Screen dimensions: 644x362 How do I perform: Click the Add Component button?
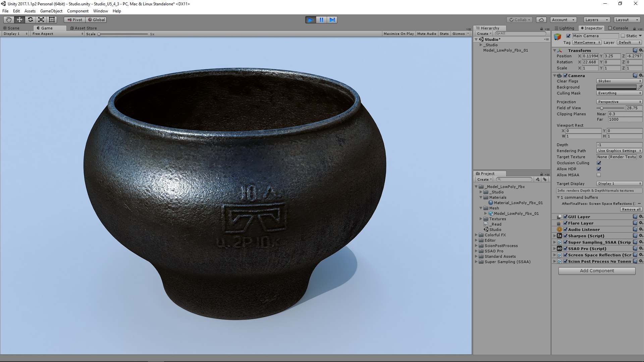597,271
